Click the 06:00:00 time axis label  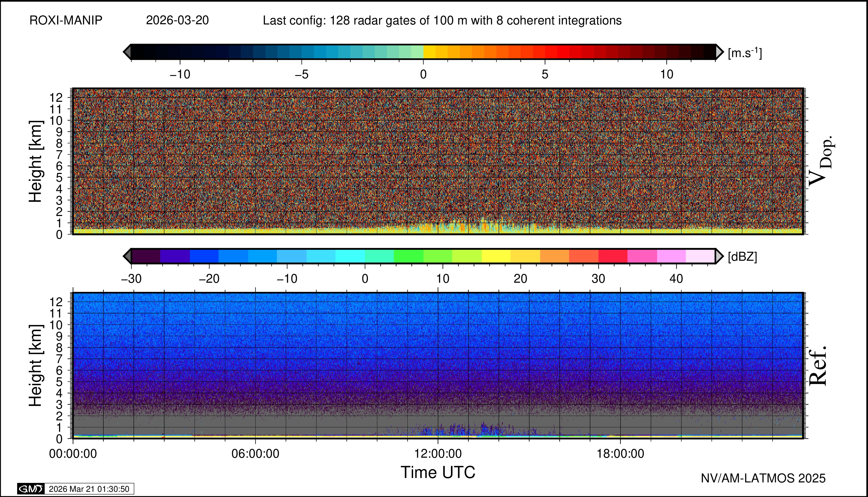coord(255,454)
